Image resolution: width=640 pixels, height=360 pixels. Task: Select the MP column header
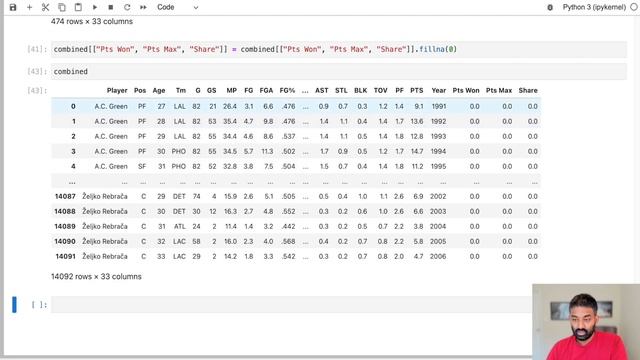(x=231, y=91)
